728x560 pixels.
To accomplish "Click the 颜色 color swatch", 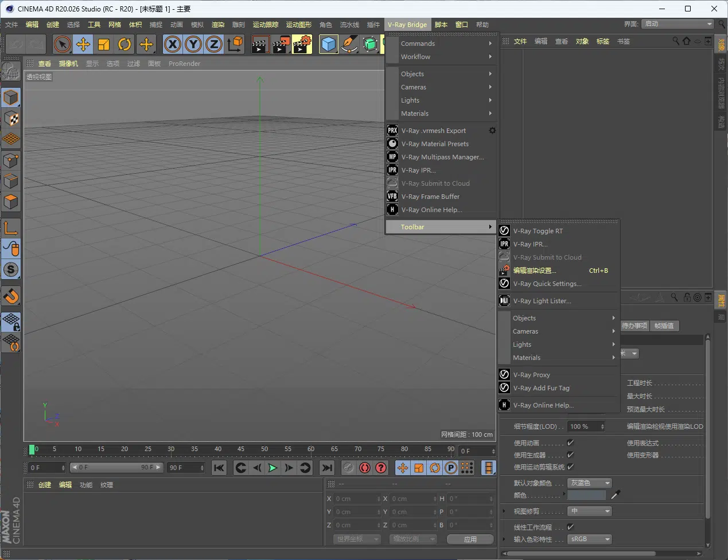I will click(x=586, y=495).
